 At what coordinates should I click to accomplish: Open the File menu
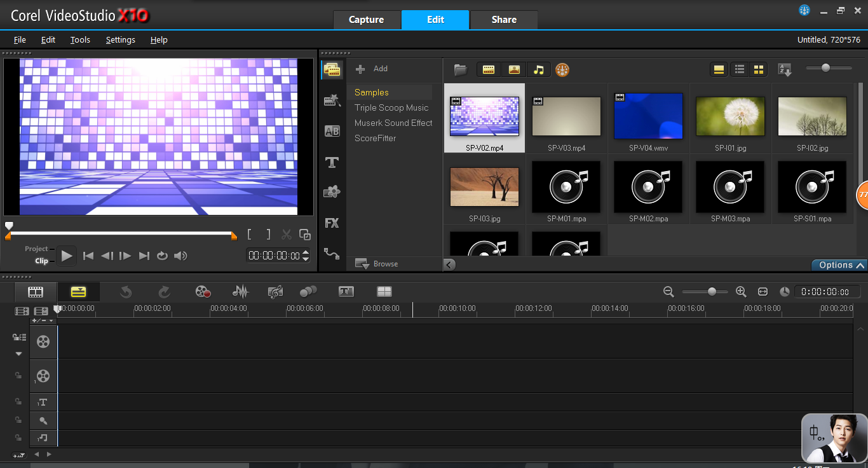[x=20, y=39]
